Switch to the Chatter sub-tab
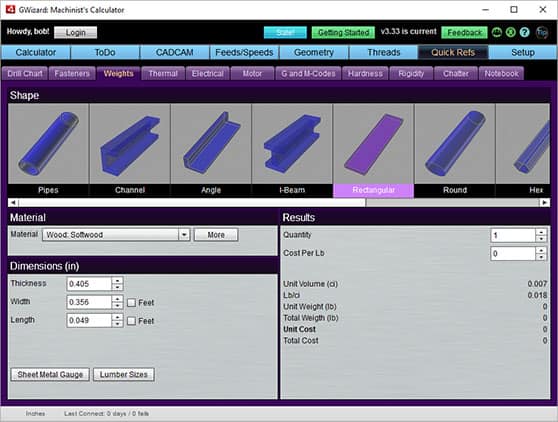 pyautogui.click(x=456, y=74)
